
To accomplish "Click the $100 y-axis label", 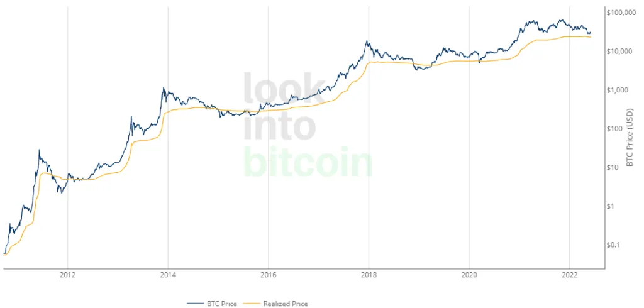I will pos(614,129).
